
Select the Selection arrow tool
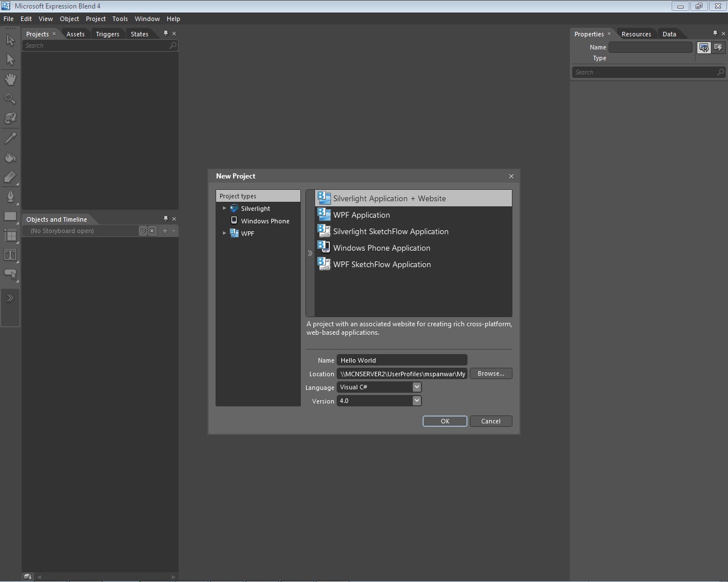pyautogui.click(x=10, y=40)
